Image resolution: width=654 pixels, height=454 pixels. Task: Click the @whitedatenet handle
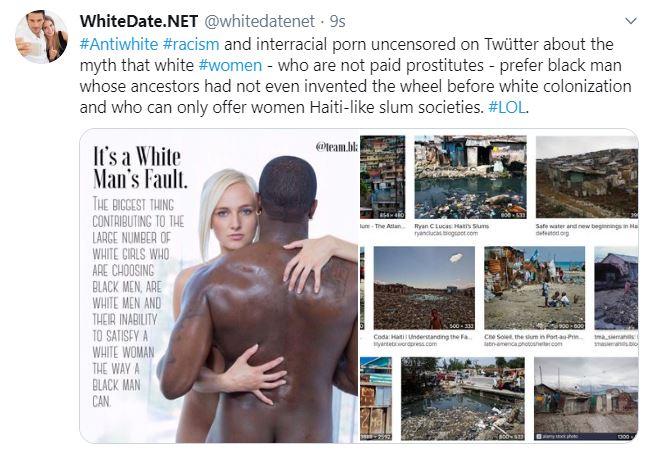(259, 21)
